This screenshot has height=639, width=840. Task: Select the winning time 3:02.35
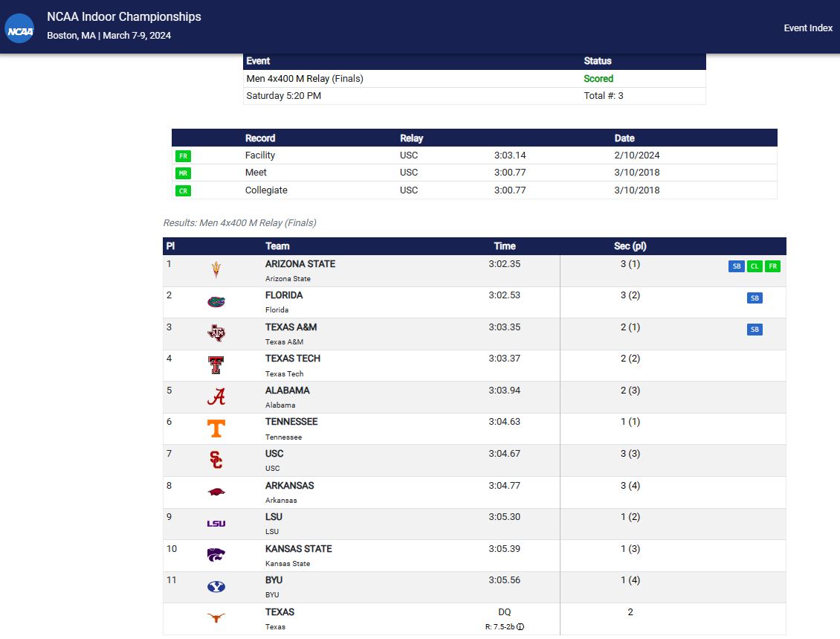point(504,264)
